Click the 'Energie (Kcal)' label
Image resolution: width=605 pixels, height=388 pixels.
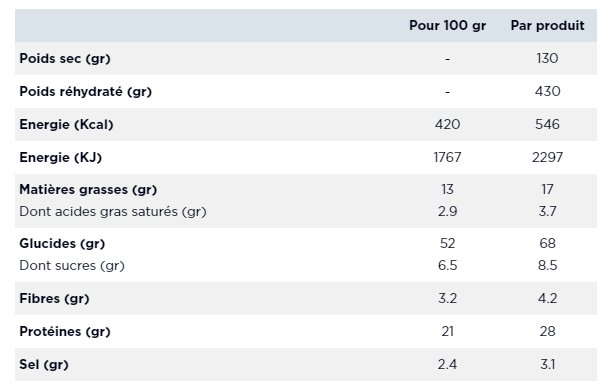(66, 125)
